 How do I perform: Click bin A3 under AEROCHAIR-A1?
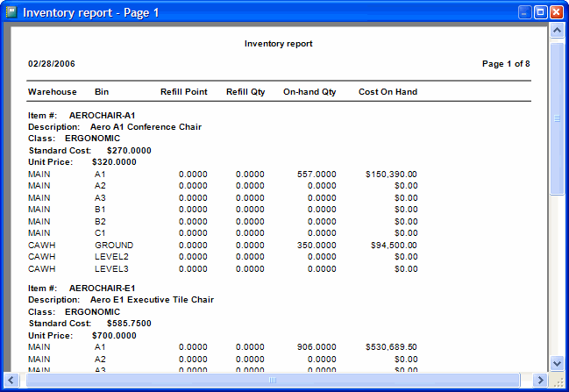click(100, 198)
